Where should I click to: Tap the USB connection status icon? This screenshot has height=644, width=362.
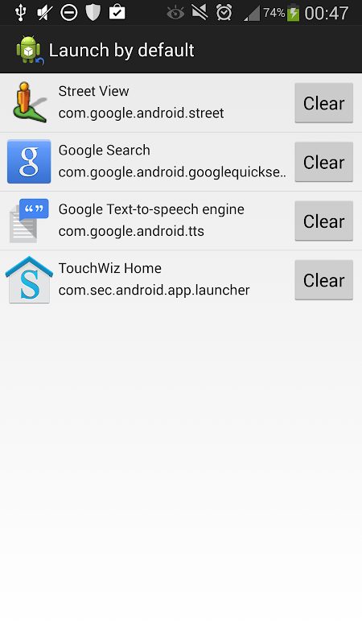[x=21, y=13]
